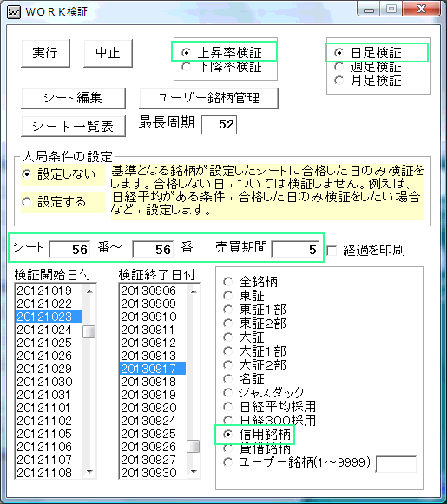The width and height of the screenshot is (447, 504).
Task: Select 東証 radio button
Action: point(244,296)
